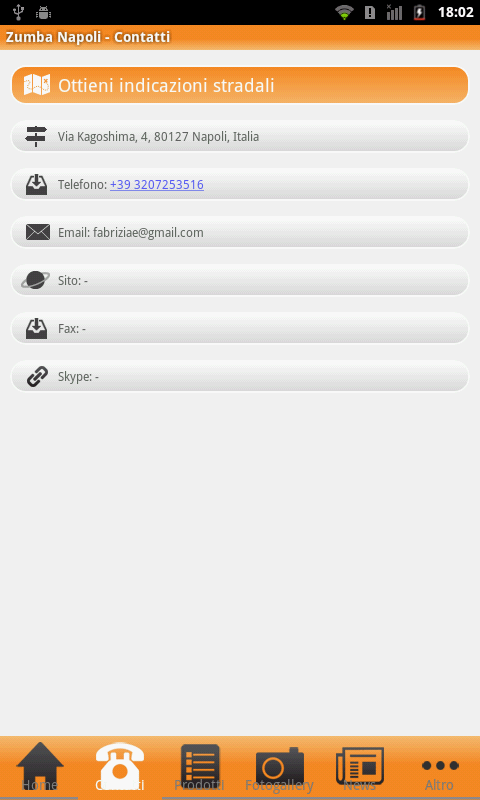This screenshot has height=800, width=480.
Task: Tap the map icon for directions
Action: [x=37, y=85]
